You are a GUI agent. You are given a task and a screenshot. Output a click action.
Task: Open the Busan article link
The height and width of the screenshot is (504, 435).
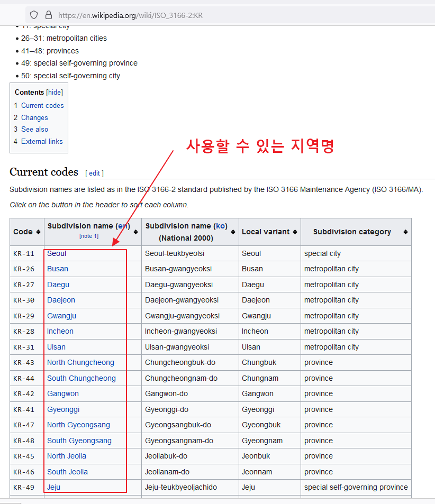pyautogui.click(x=58, y=269)
